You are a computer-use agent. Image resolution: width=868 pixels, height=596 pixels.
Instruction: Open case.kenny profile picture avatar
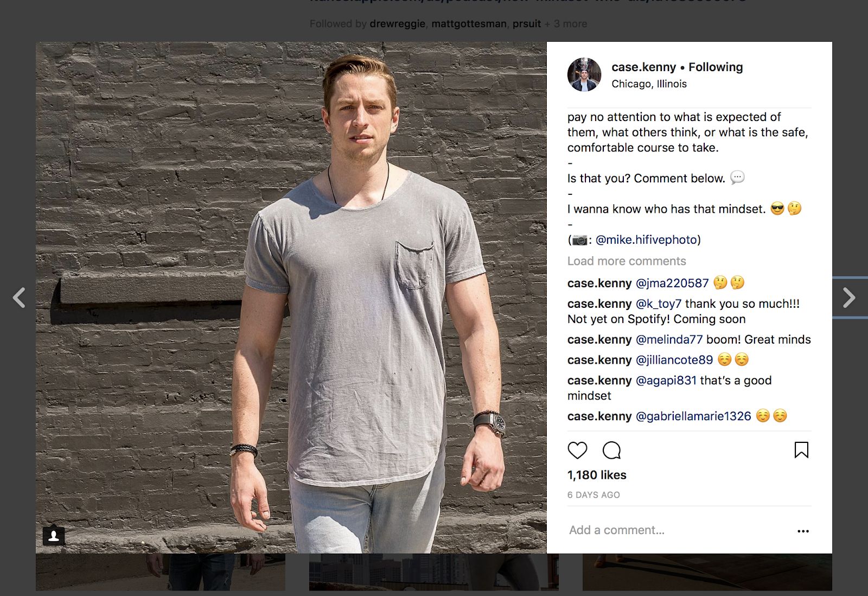click(584, 74)
